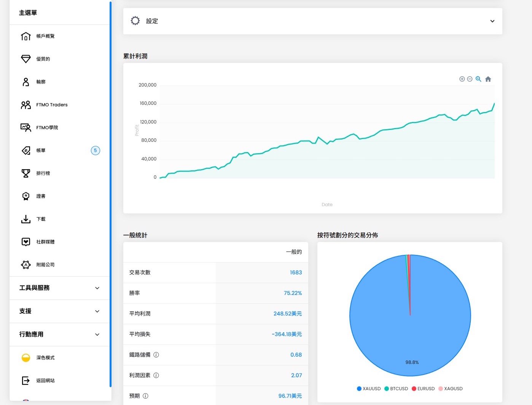Open FTMO學院 link text
532x405 pixels.
[47, 128]
